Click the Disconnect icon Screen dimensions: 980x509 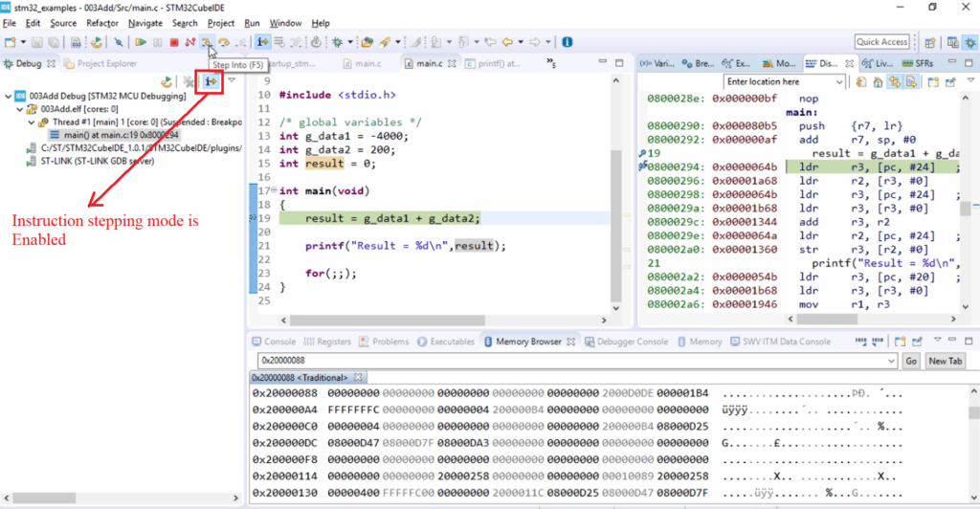tap(190, 42)
